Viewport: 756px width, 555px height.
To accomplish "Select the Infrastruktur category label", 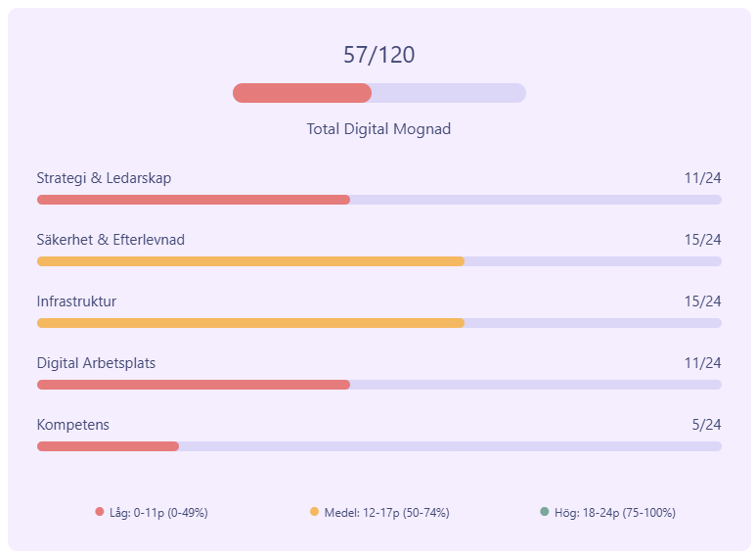I will point(76,301).
